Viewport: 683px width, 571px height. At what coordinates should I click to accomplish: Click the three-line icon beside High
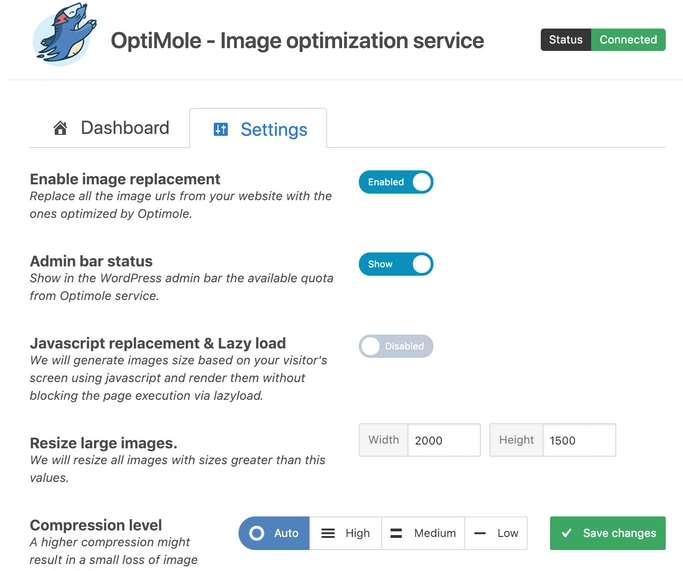328,533
